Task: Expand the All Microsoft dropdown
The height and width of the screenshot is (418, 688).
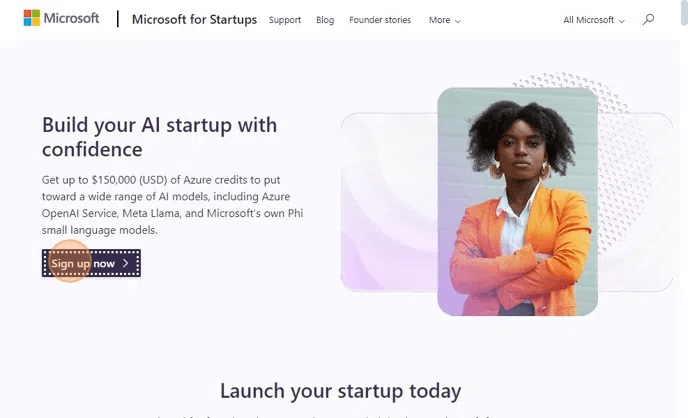Action: pyautogui.click(x=594, y=20)
